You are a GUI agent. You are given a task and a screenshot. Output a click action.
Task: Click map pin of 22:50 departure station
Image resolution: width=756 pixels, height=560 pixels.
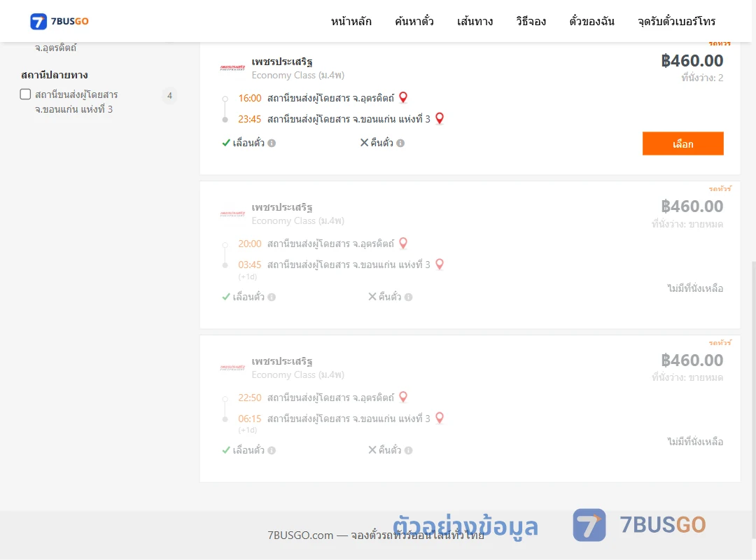pos(403,397)
